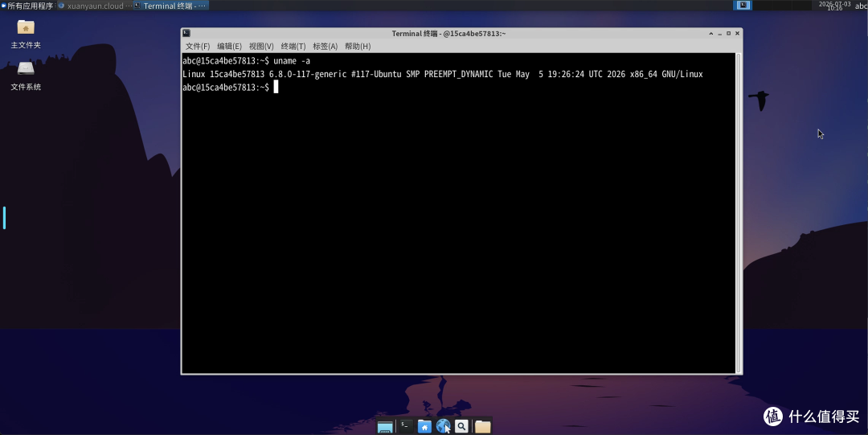Screen dimensions: 868x435
Task: Select the active workspace in the top panel switcher
Action: (743, 5)
